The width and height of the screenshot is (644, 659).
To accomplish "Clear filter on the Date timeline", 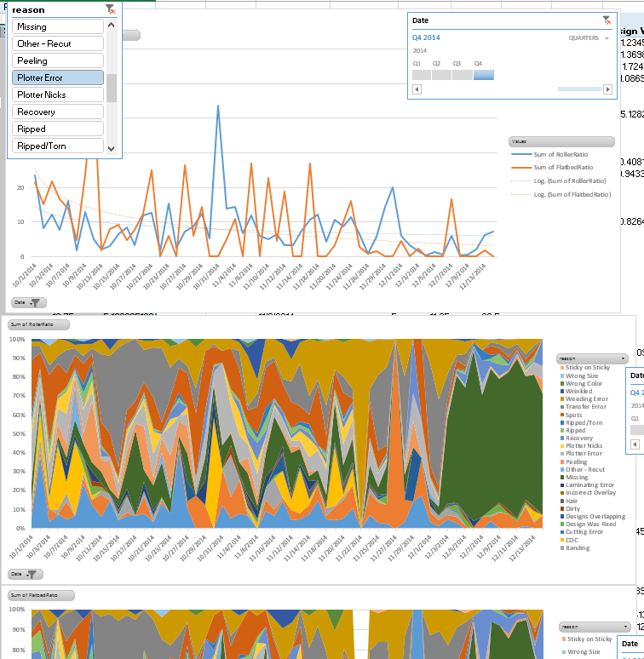I will [606, 20].
